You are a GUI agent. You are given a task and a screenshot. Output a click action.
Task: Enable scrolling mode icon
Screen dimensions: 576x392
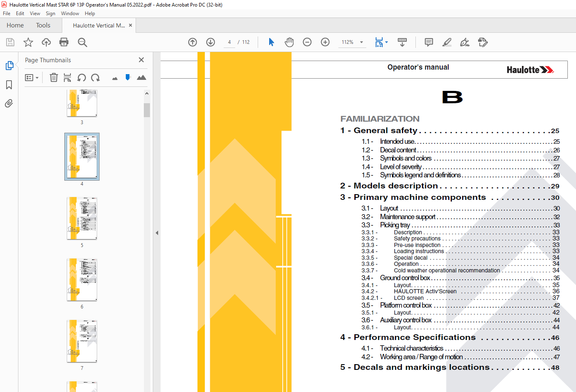tap(402, 42)
